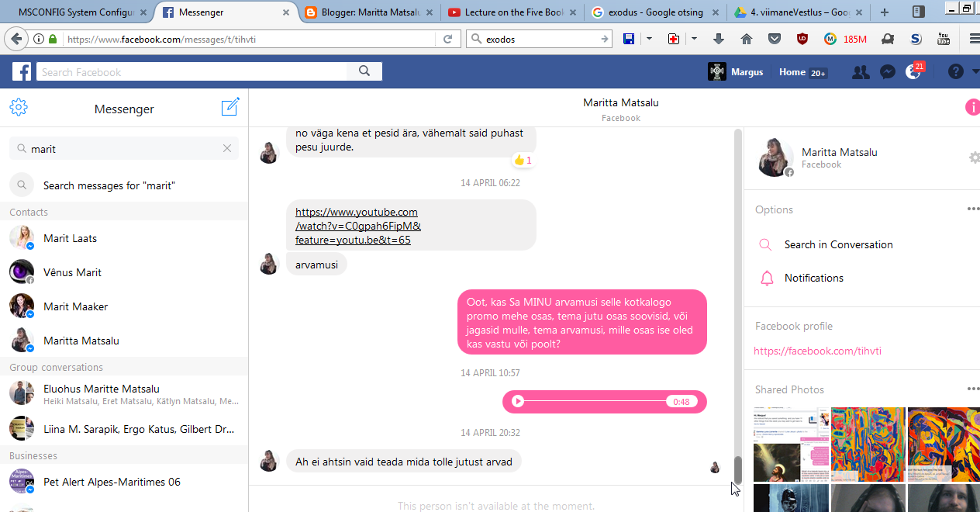Click the chat vertical scrollbar thumb
Viewport: 980px width, 512px height.
click(738, 470)
